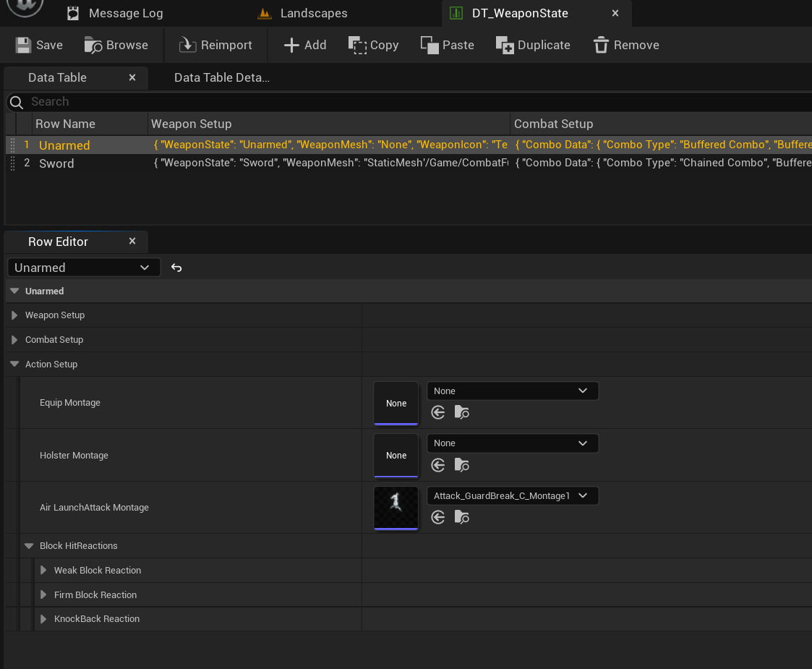Click the Save icon in the toolbar
Image resolution: width=812 pixels, height=669 pixels.
(x=24, y=44)
